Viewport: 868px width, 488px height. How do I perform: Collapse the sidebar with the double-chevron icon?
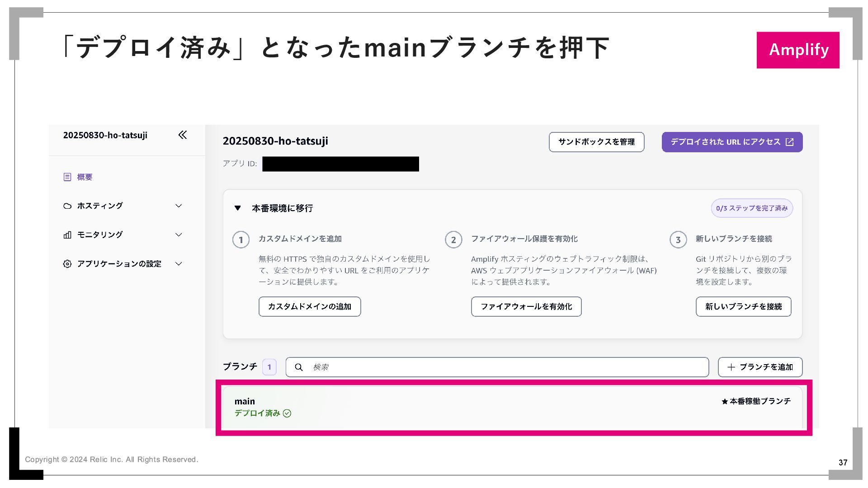(183, 135)
